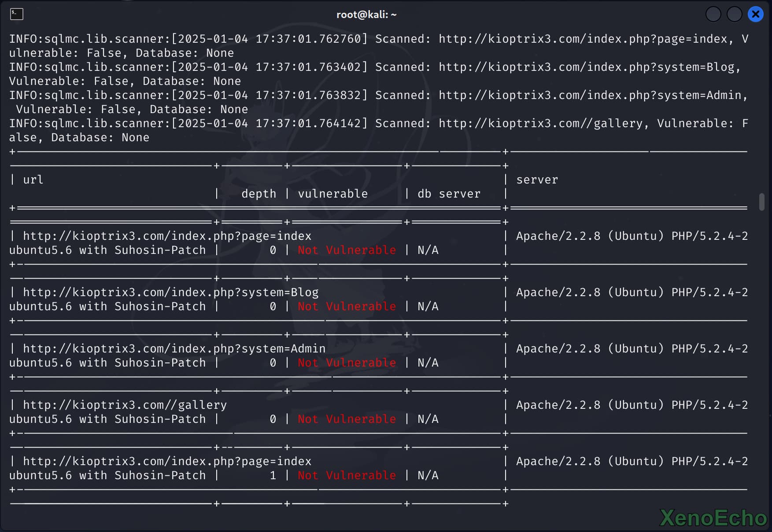Viewport: 772px width, 532px height.
Task: Click the //gallery URL in the results table
Action: (x=125, y=405)
